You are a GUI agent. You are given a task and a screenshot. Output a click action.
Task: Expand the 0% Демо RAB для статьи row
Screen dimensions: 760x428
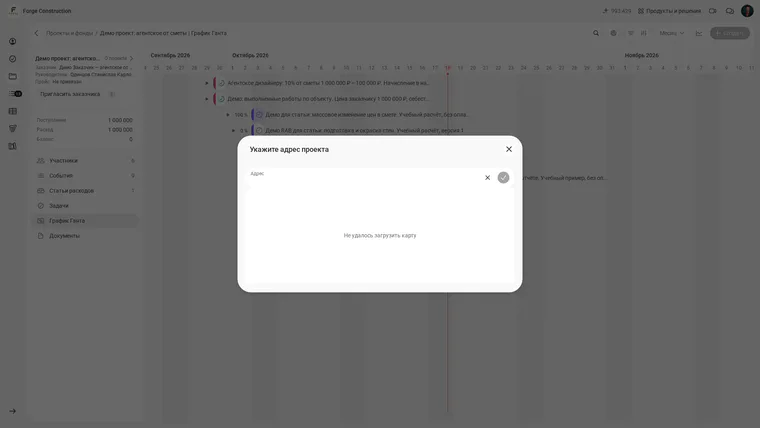click(233, 130)
